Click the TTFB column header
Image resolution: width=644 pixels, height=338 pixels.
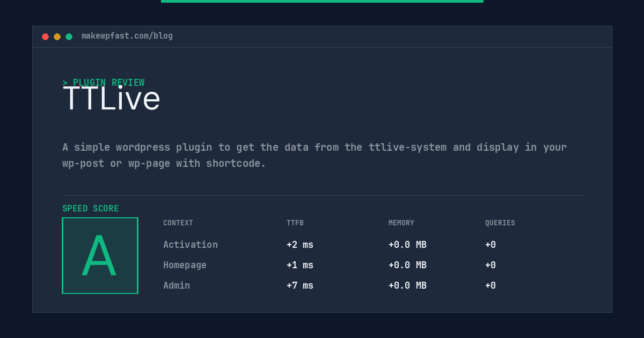[x=295, y=223]
